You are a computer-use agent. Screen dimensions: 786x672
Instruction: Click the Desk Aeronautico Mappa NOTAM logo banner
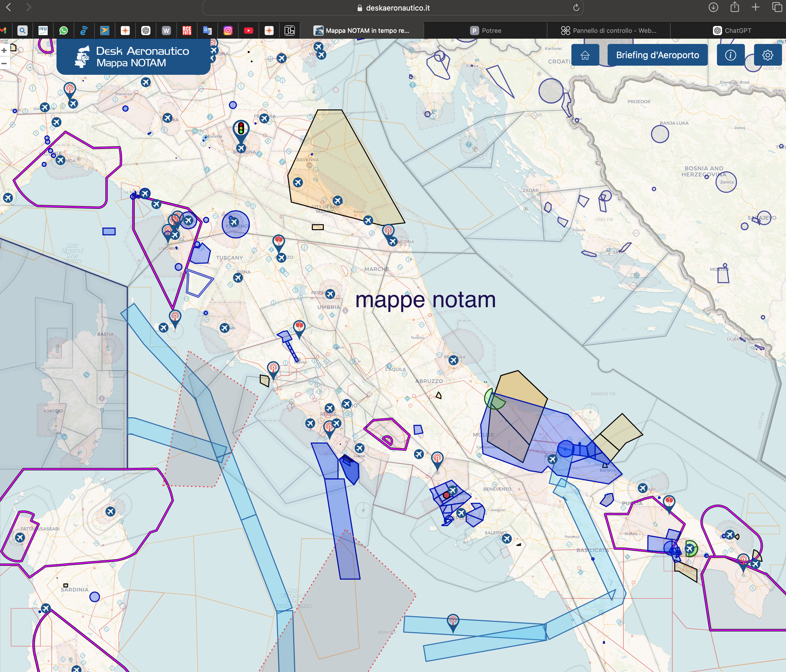coord(133,57)
